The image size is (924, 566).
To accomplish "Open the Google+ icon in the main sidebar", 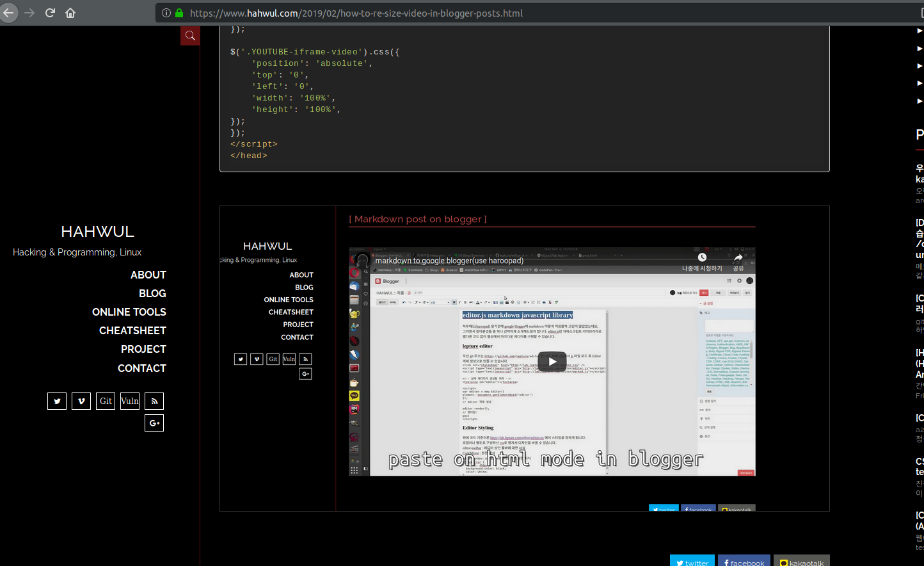I will pyautogui.click(x=154, y=423).
